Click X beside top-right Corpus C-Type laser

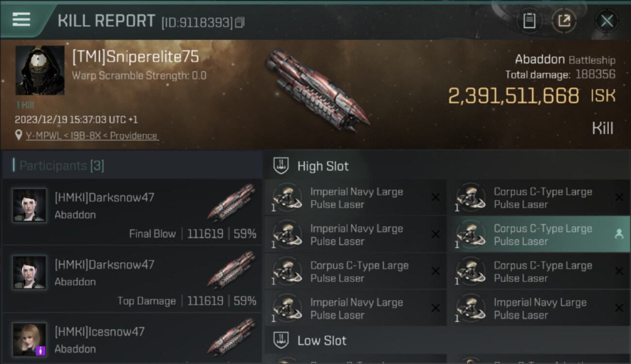[x=619, y=197]
